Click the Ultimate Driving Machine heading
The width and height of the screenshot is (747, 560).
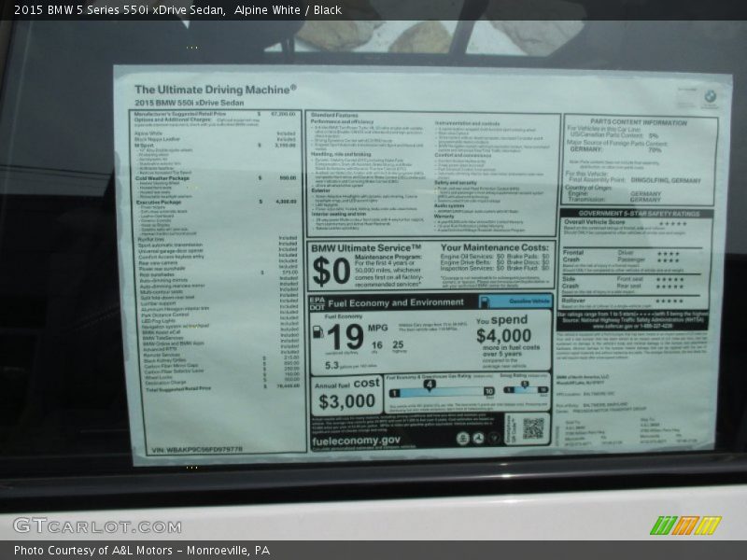coord(215,90)
